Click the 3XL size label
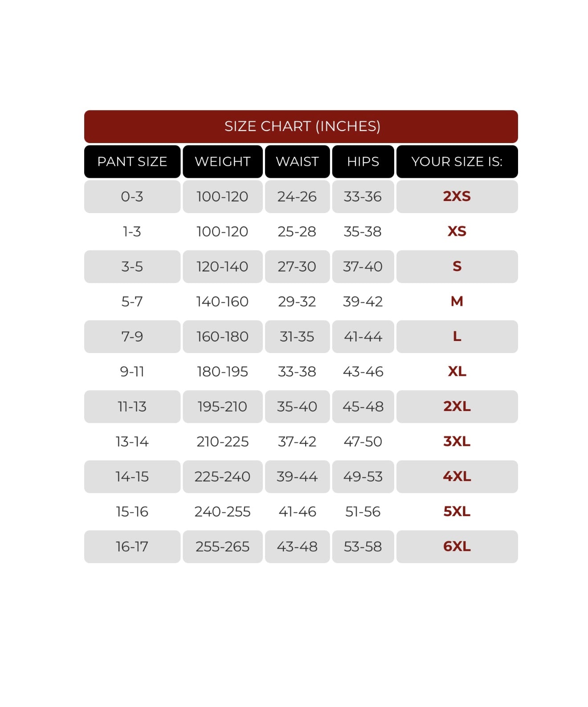The height and width of the screenshot is (707, 588). pyautogui.click(x=457, y=441)
